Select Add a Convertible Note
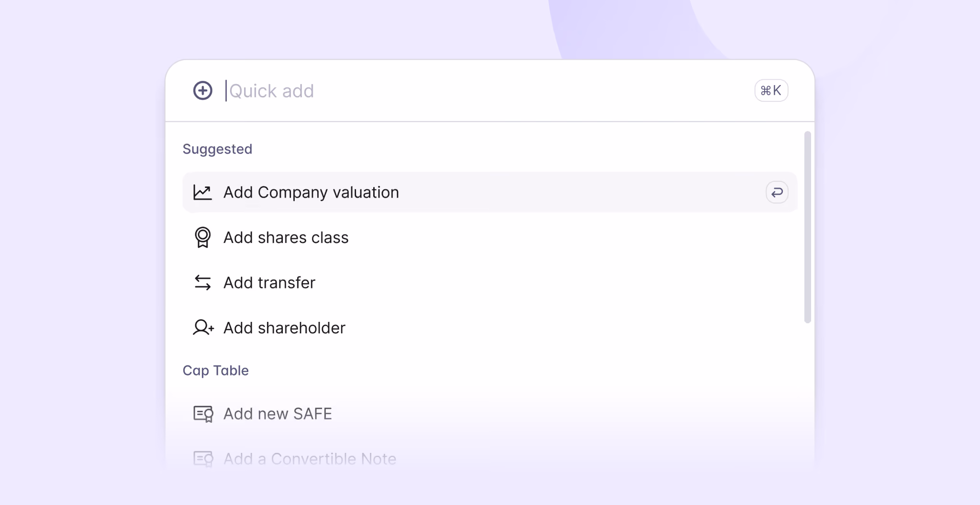 (x=310, y=459)
